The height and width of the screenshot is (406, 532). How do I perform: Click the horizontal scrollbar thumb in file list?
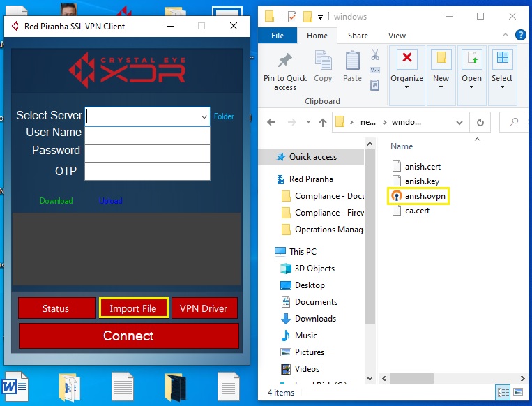pos(411,378)
